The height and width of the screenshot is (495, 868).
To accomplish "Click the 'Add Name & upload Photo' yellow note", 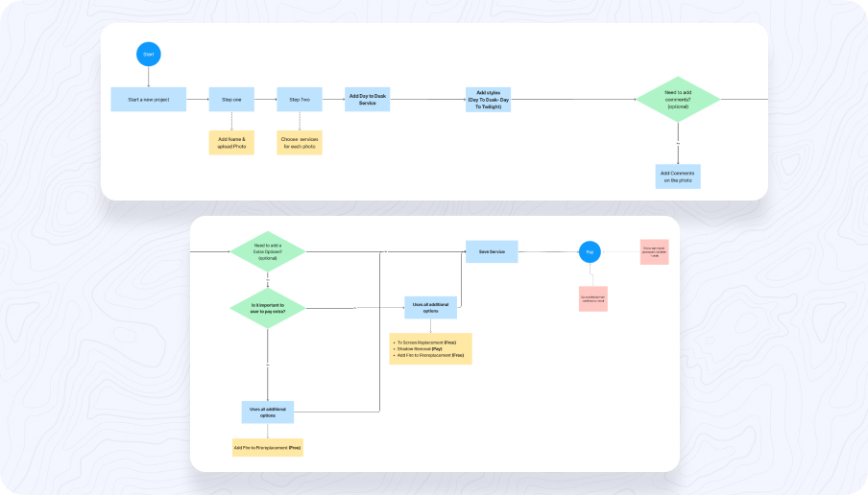I will coord(231,143).
